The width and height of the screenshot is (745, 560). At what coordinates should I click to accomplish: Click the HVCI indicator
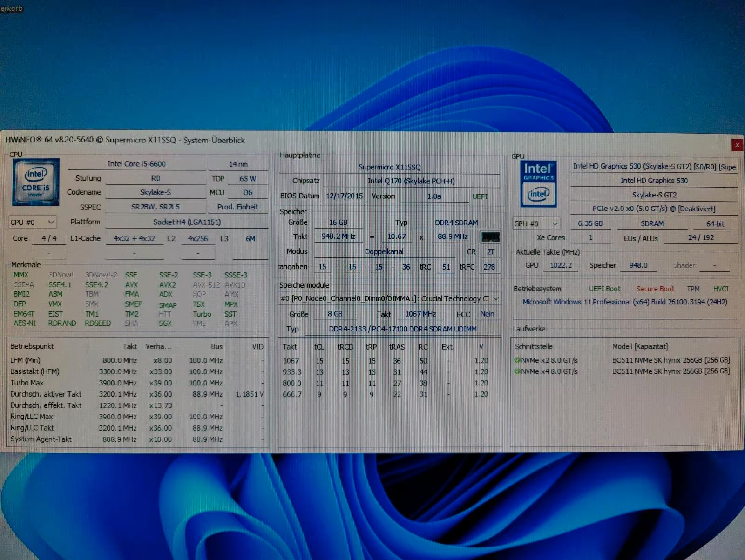tap(721, 289)
